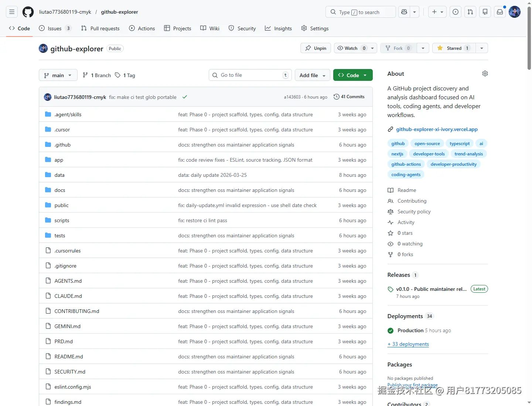Open the create new plus icon

point(434,12)
